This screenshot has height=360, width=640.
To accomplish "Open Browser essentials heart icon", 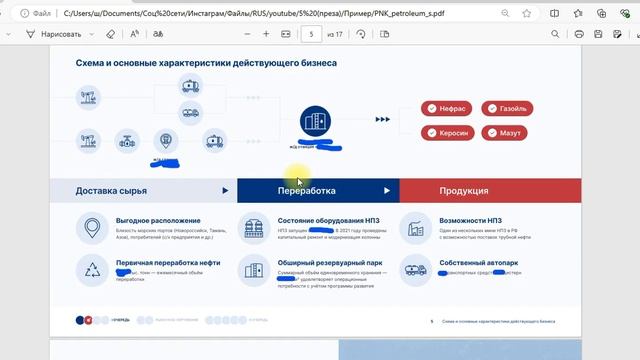I will pos(624,13).
